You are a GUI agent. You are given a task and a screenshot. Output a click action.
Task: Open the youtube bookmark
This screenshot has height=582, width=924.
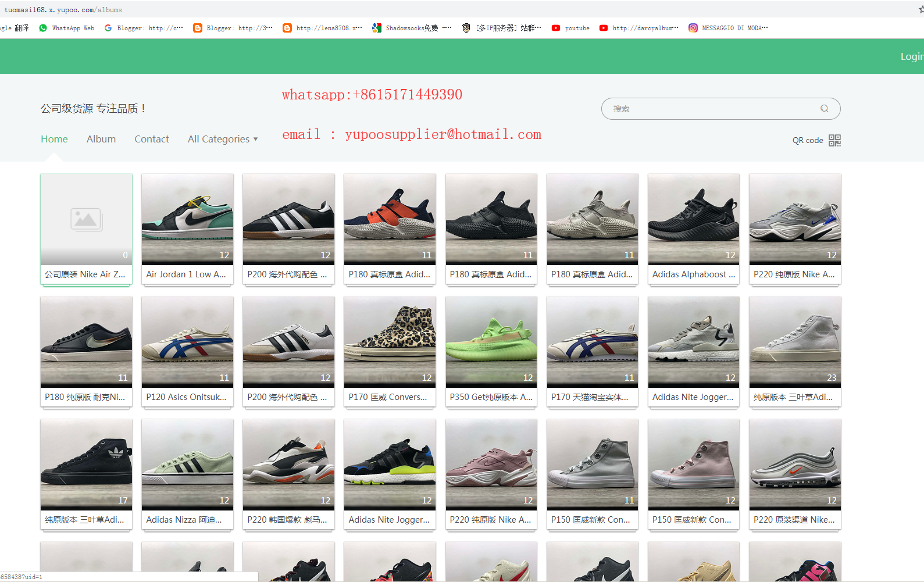570,28
